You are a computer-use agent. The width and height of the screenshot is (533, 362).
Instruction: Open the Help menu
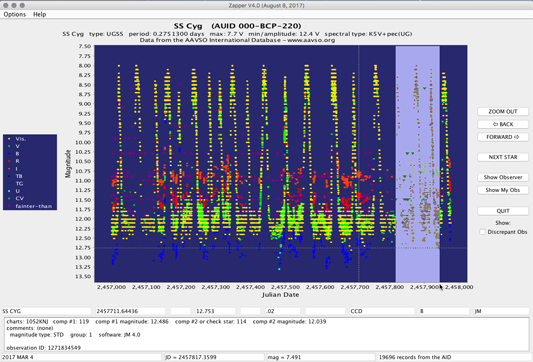(39, 14)
